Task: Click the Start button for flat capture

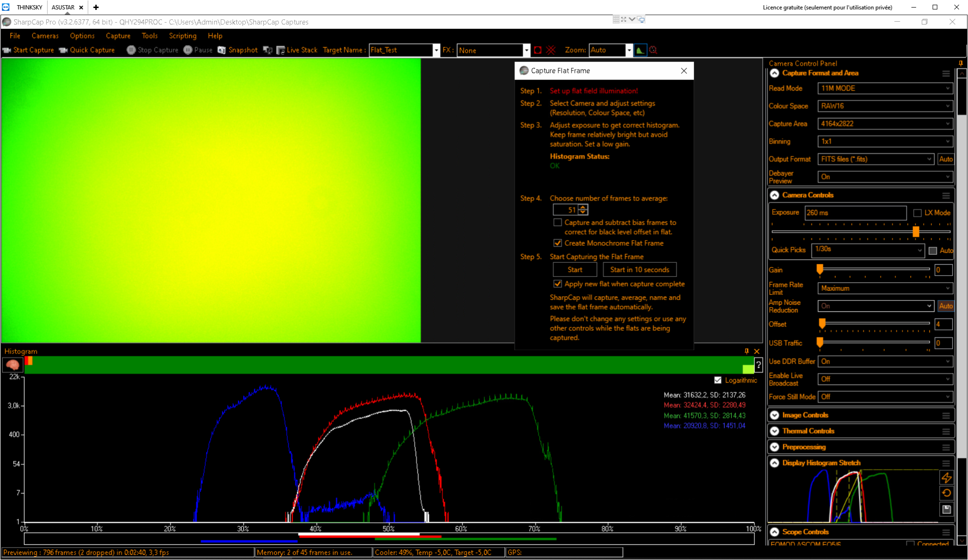Action: pyautogui.click(x=575, y=270)
